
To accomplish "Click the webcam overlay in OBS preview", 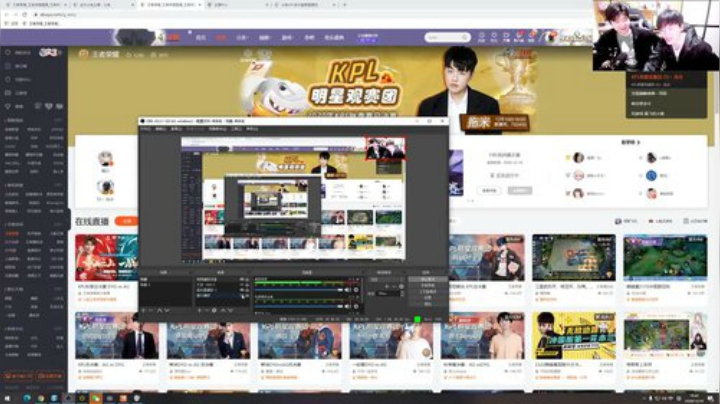I will [385, 148].
